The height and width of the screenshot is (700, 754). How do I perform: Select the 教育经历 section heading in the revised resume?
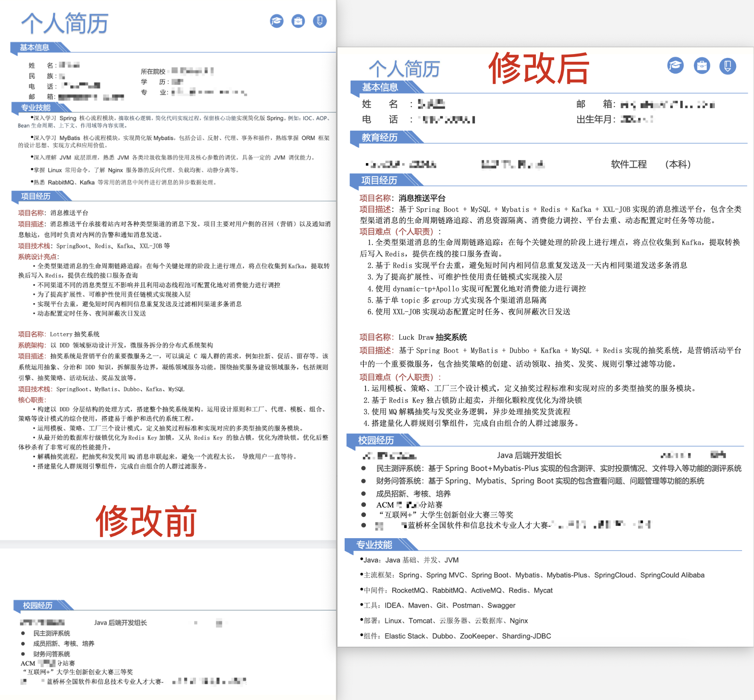pos(380,138)
